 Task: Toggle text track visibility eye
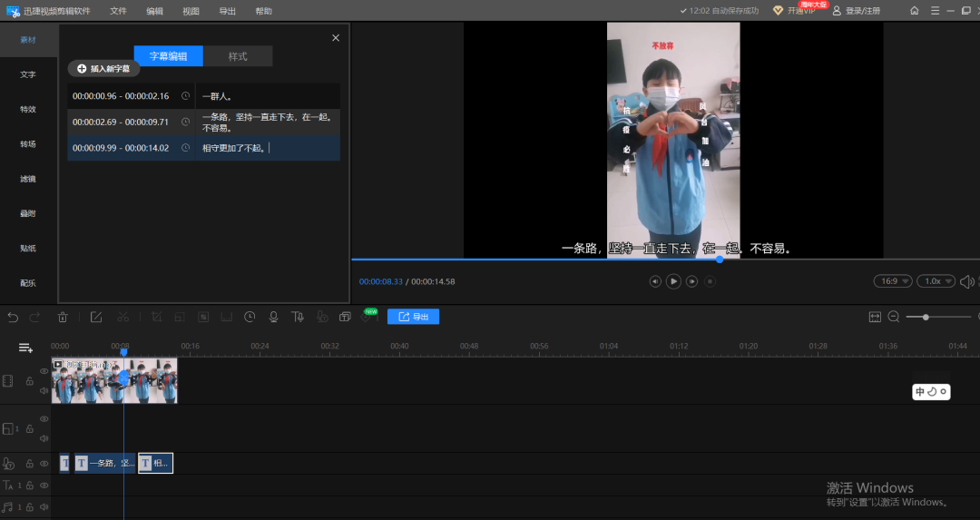click(44, 485)
